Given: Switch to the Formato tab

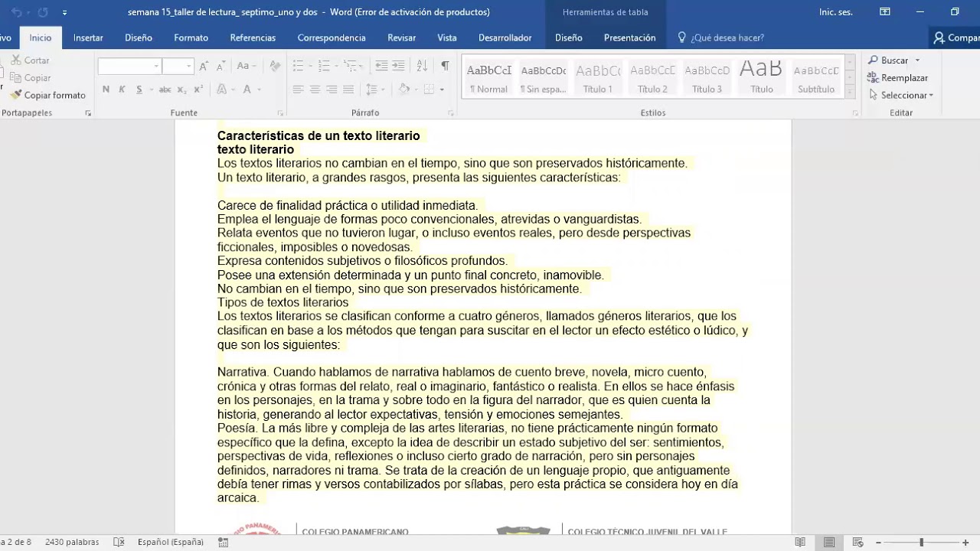Looking at the screenshot, I should pyautogui.click(x=191, y=37).
